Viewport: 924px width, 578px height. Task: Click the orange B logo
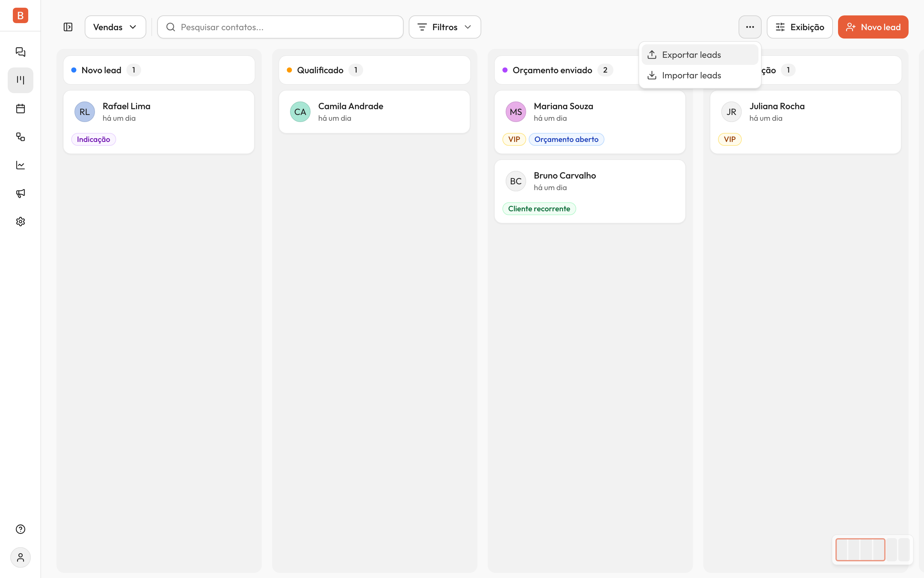pyautogui.click(x=21, y=15)
